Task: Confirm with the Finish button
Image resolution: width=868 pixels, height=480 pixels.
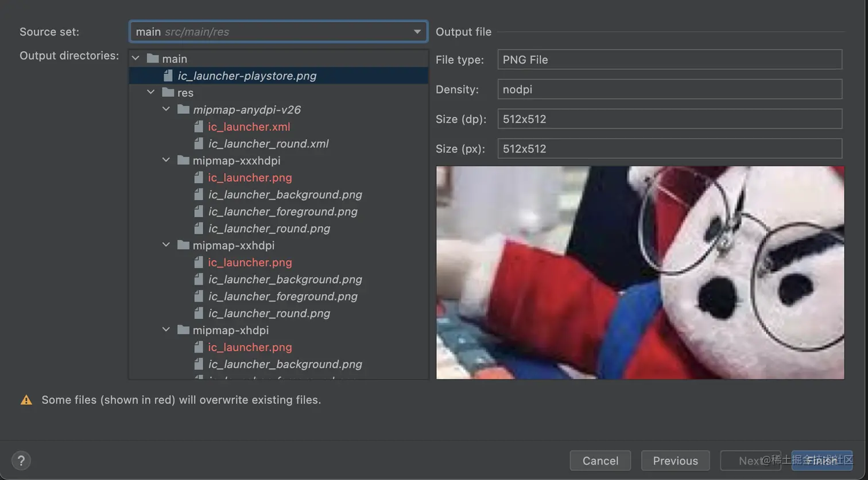Action: tap(822, 461)
